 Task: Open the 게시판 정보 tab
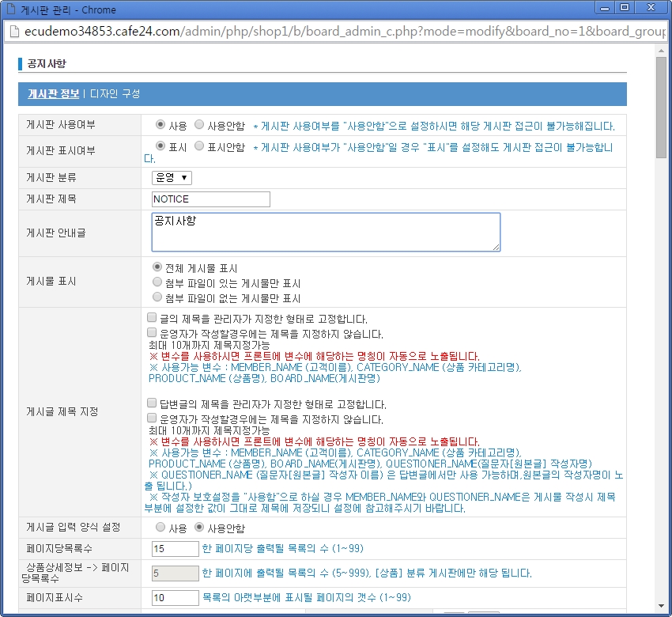[x=53, y=93]
